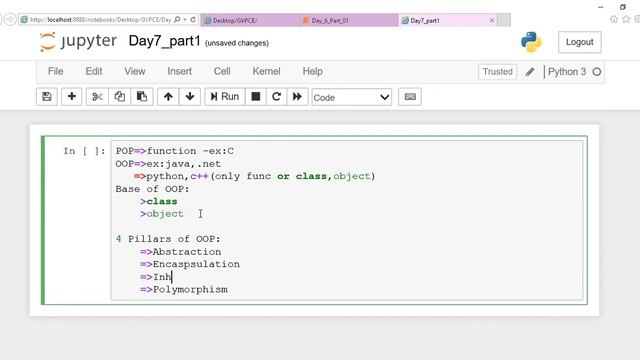Click the Python 3 kernel indicator circle
Image resolution: width=640 pixels, height=360 pixels.
[x=597, y=72]
